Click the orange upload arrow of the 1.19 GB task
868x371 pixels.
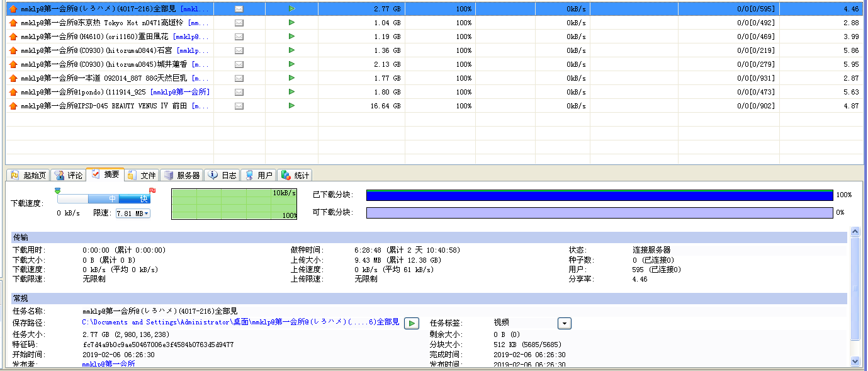[13, 37]
